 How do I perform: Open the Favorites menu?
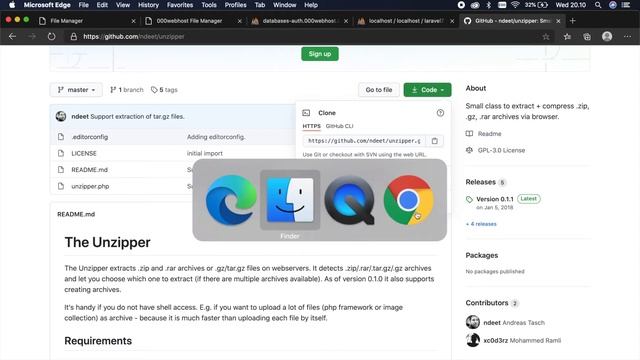pos(180,5)
